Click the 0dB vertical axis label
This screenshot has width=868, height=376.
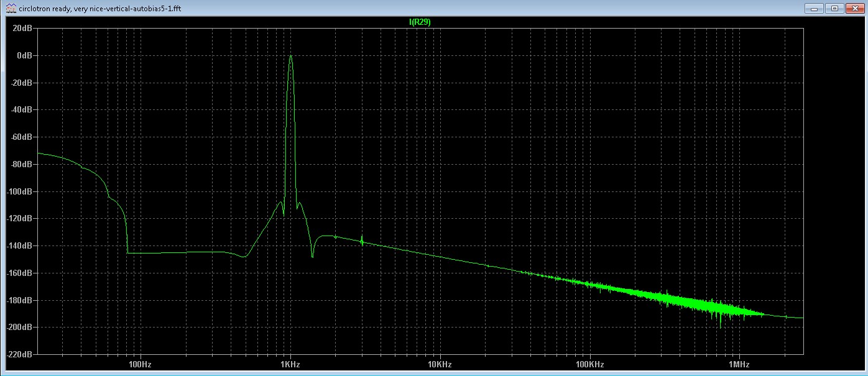click(24, 55)
